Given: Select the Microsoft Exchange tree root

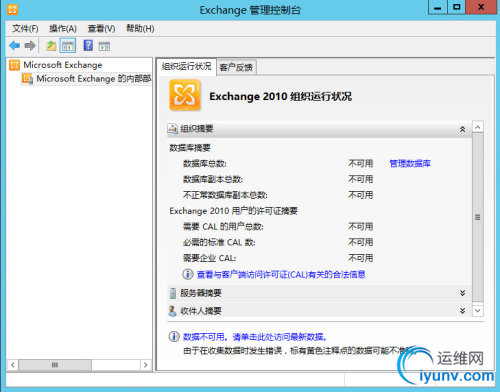Looking at the screenshot, I should (63, 65).
